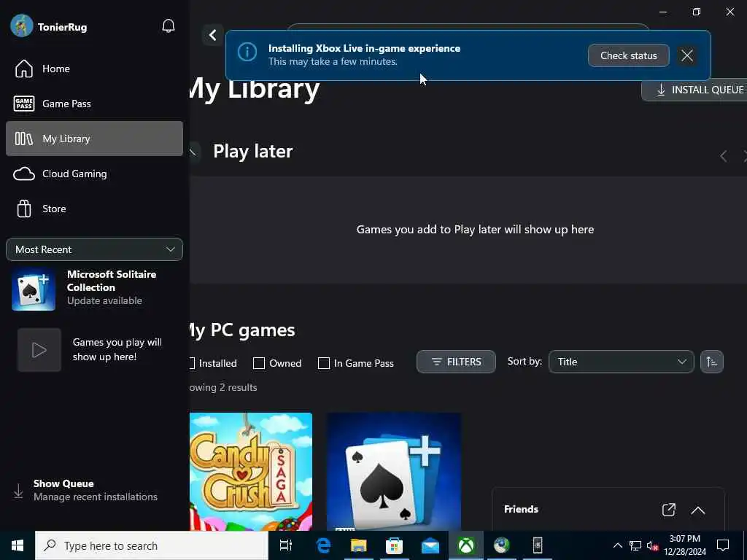Click the Cloud Gaming cloud icon
The width and height of the screenshot is (747, 560).
point(24,174)
